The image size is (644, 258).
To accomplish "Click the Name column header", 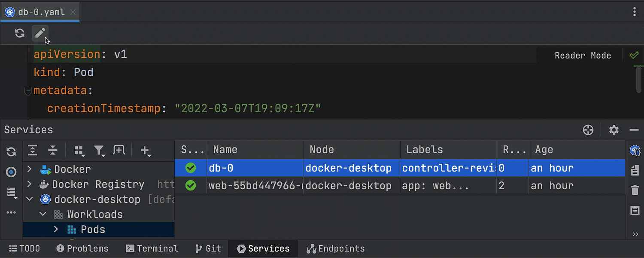I will (x=255, y=150).
